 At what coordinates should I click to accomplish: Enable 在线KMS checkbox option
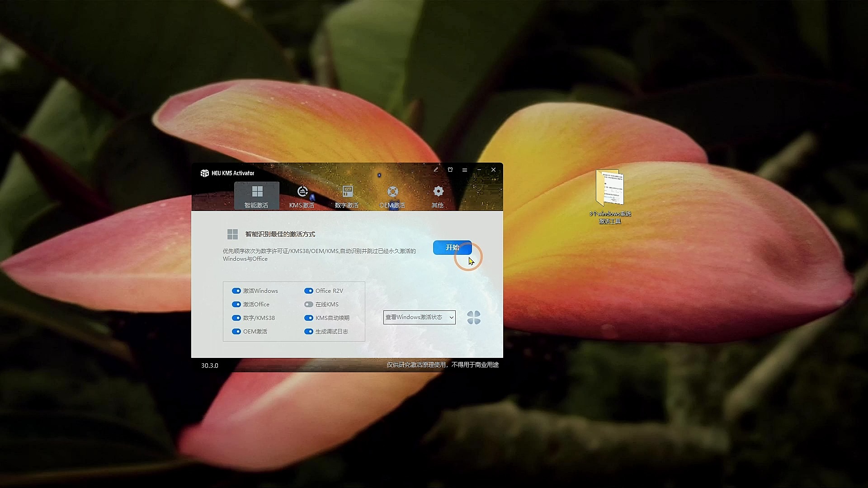308,304
